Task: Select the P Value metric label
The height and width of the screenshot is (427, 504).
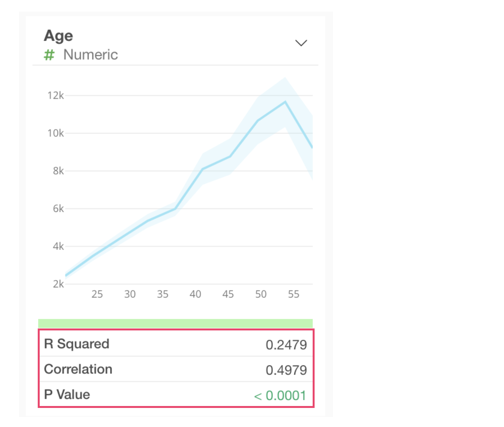Action: coord(67,394)
